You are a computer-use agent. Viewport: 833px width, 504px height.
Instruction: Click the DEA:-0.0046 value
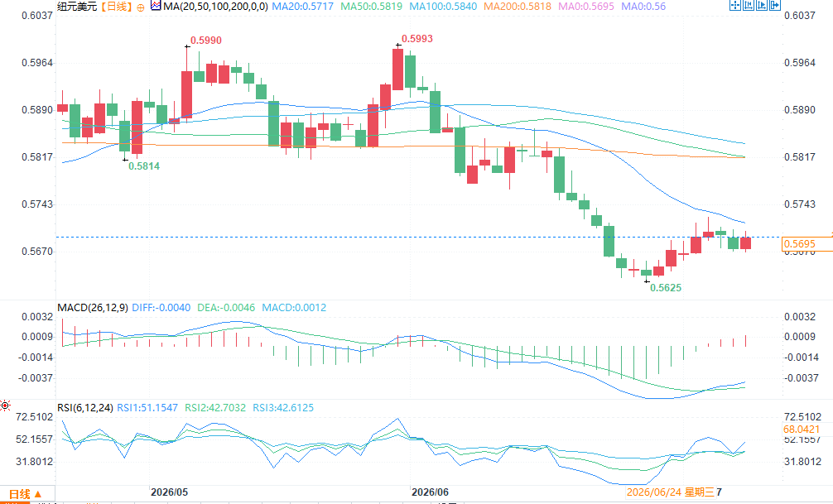point(226,308)
